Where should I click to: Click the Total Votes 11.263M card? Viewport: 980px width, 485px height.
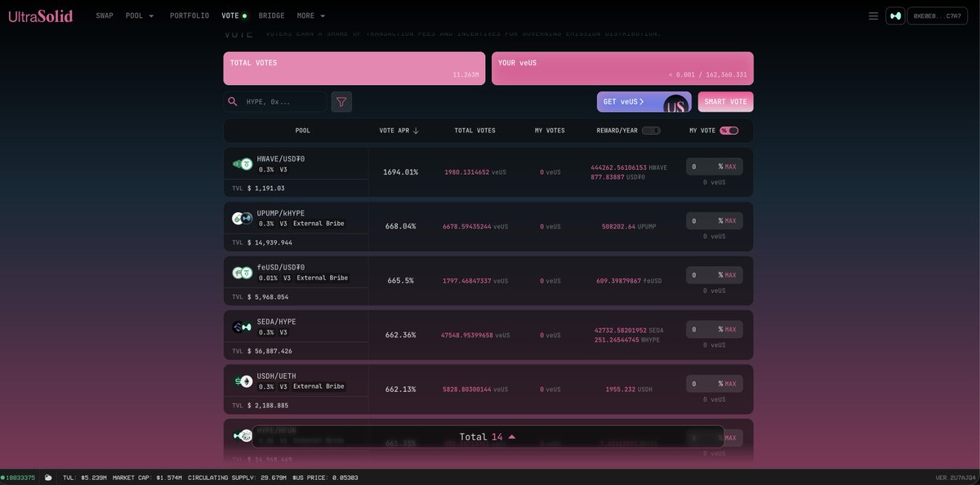pyautogui.click(x=354, y=69)
